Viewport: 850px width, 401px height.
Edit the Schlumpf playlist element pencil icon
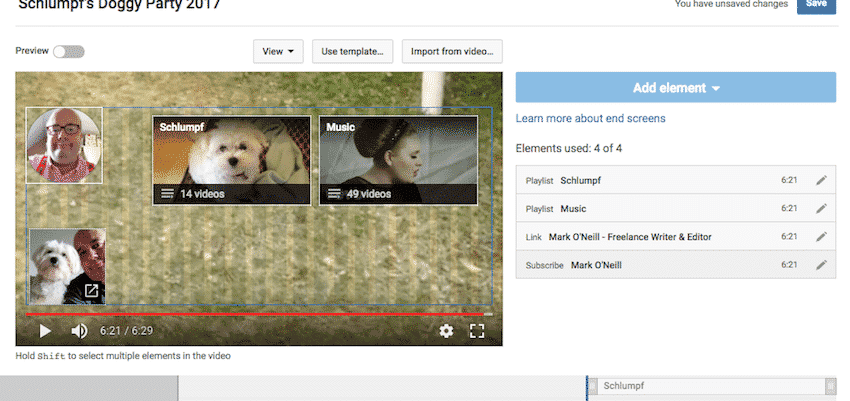[821, 181]
